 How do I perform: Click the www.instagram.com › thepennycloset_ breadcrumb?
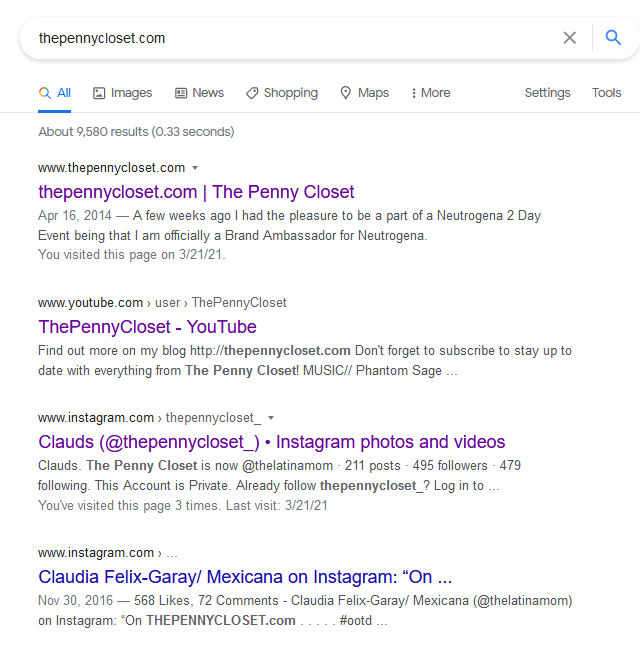(149, 418)
